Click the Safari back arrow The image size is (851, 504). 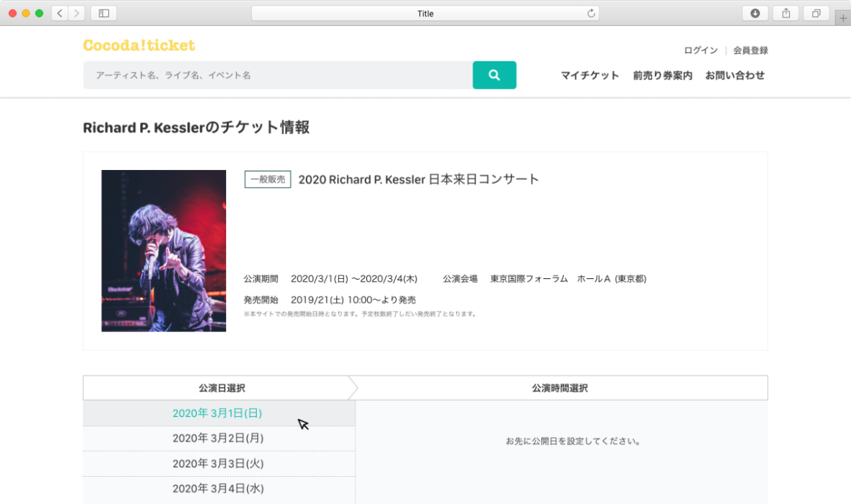click(x=60, y=13)
